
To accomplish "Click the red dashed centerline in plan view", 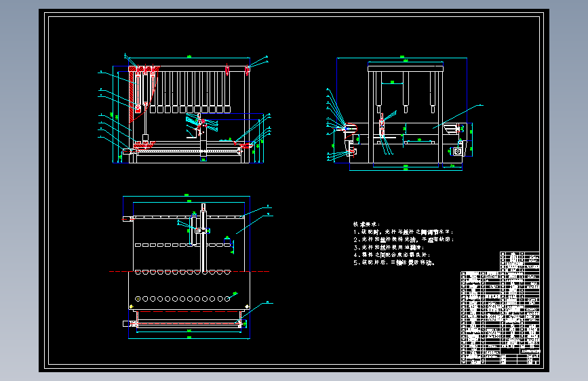I will 189,271.
